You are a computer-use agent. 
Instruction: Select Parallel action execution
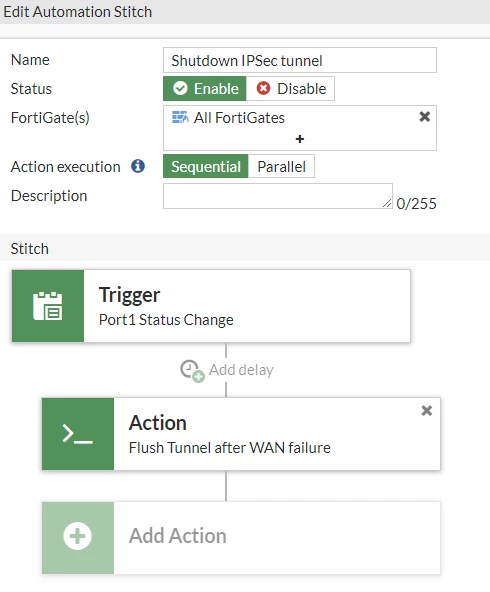pos(281,166)
